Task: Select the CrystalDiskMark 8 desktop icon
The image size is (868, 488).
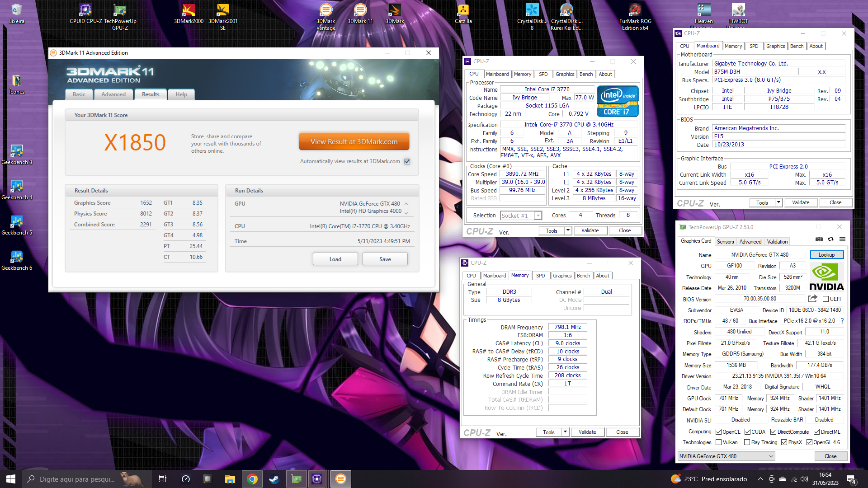Action: (532, 18)
